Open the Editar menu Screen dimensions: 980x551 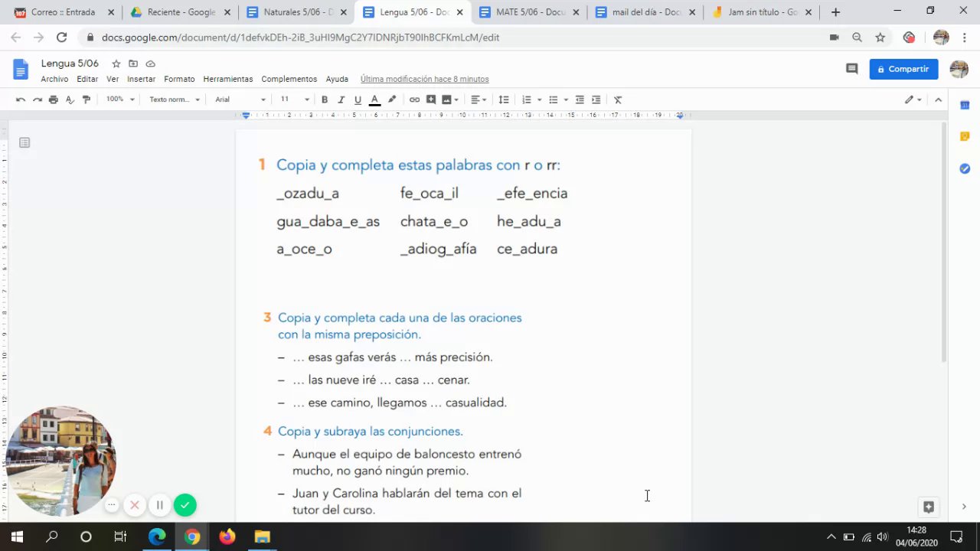point(87,79)
